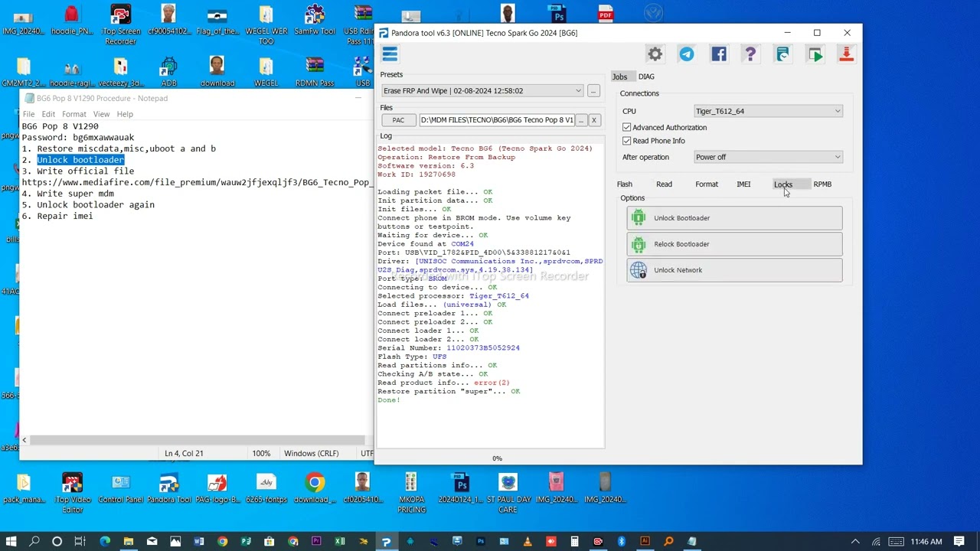980x551 pixels.
Task: Open the RPMB tab
Action: 822,184
